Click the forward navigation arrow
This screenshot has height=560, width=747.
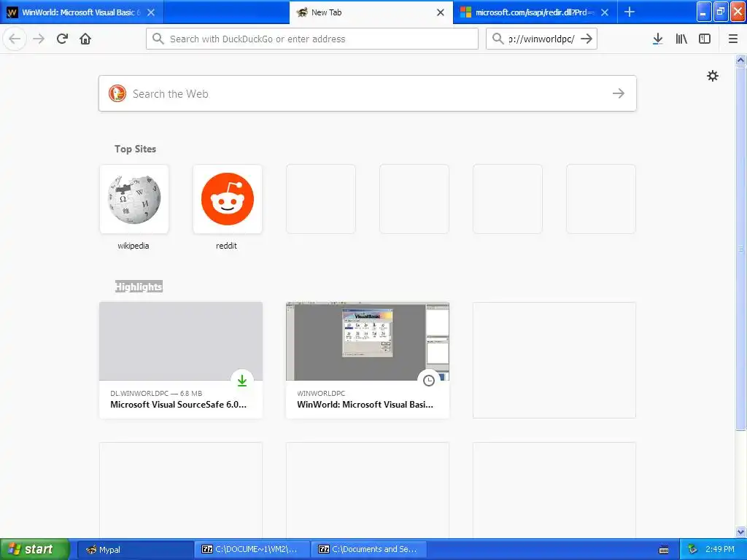(x=39, y=39)
